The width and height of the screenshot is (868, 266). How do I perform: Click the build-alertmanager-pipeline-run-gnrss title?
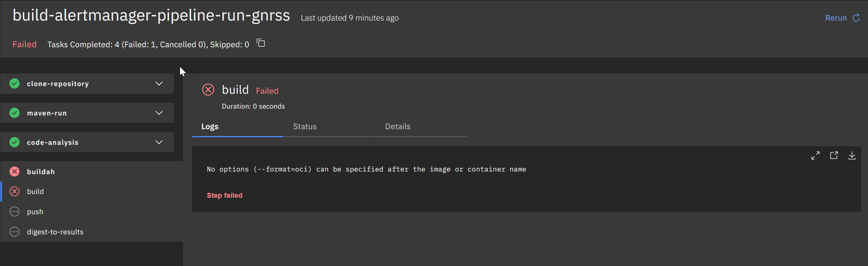[151, 15]
